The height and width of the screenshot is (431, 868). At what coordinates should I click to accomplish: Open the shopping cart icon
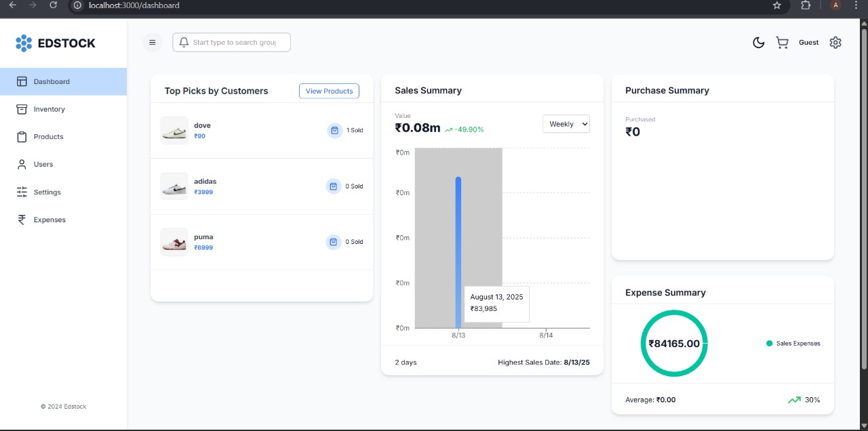[x=782, y=43]
